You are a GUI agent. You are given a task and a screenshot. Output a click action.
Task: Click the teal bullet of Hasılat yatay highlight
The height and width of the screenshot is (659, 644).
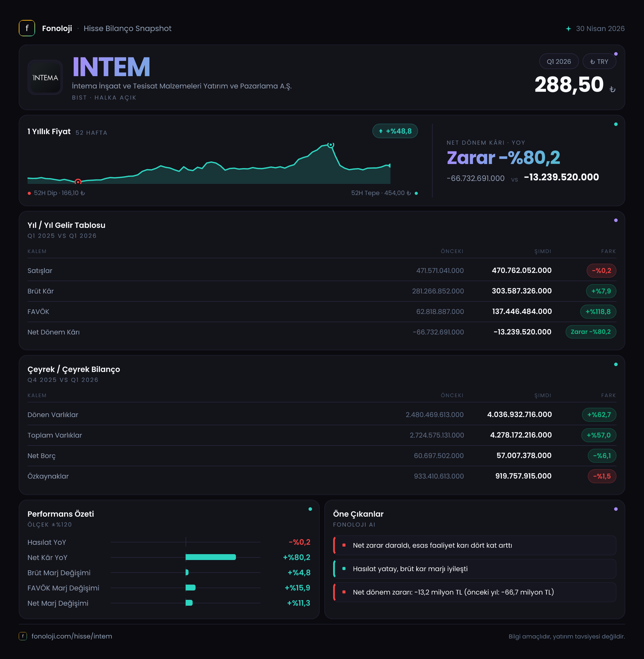point(344,568)
